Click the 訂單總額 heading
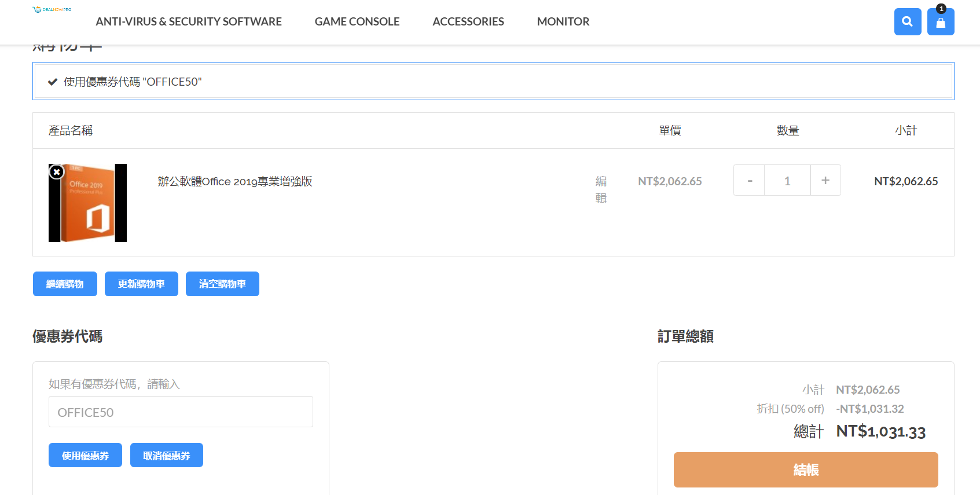This screenshot has width=980, height=495. point(685,336)
